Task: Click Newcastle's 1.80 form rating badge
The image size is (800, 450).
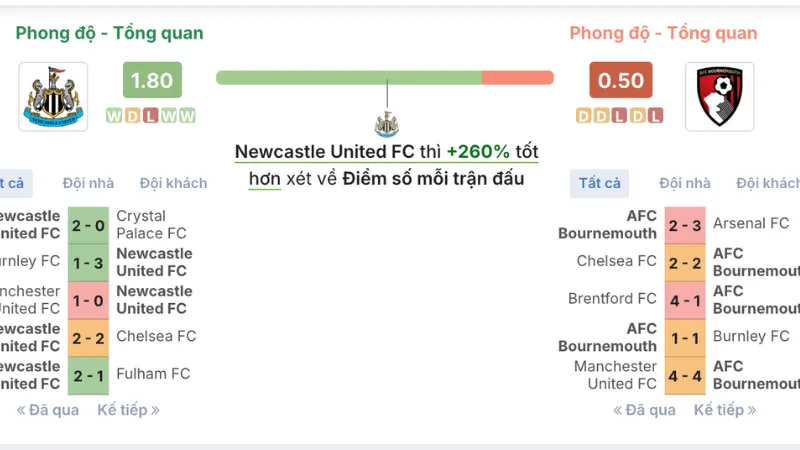Action: 152,80
